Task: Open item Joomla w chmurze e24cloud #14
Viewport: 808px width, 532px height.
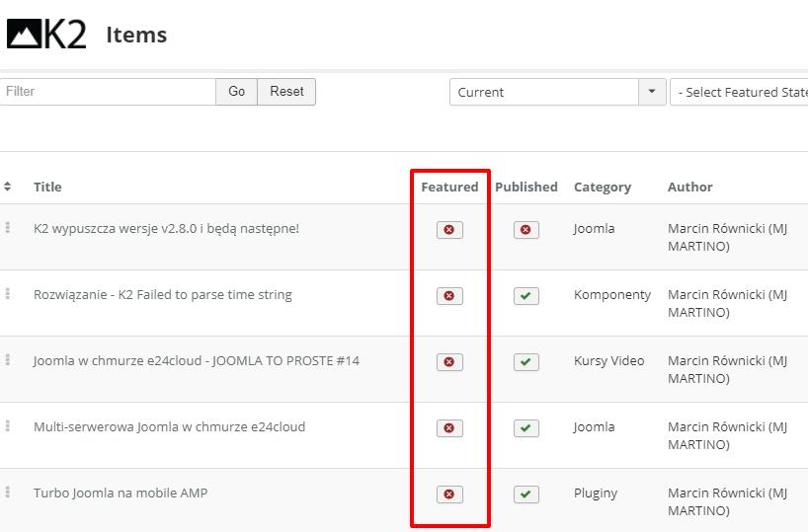Action: click(197, 360)
